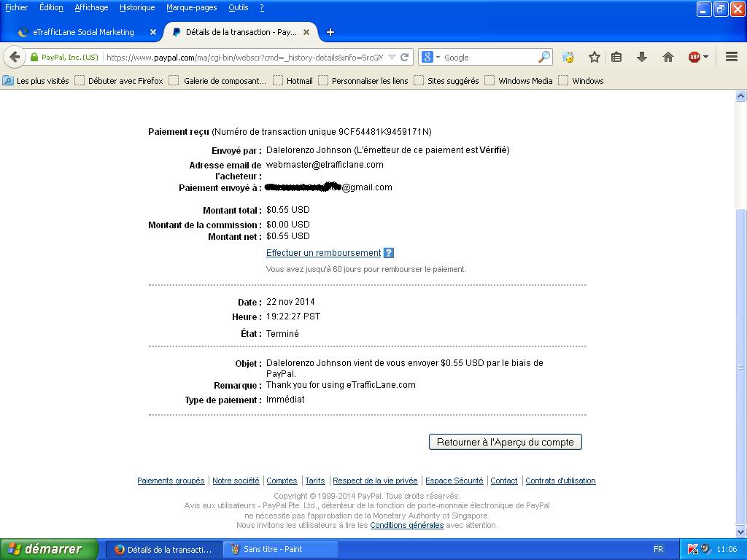
Task: Open Contrats d'utilisation footer link
Action: [x=561, y=481]
